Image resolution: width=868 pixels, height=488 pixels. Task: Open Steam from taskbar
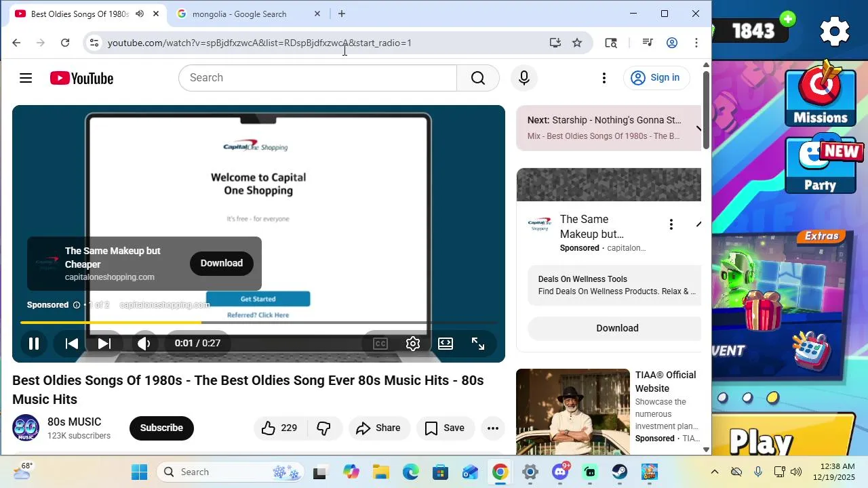pyautogui.click(x=620, y=472)
